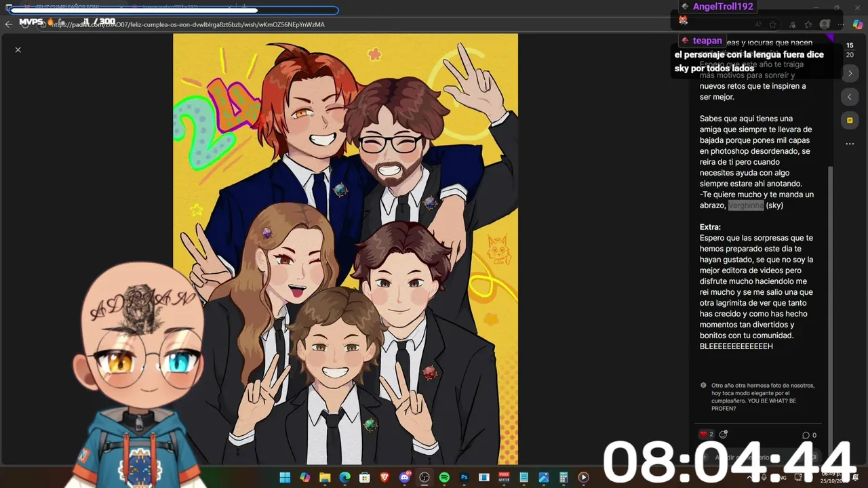Click the 15 of 20 post counter

(850, 50)
